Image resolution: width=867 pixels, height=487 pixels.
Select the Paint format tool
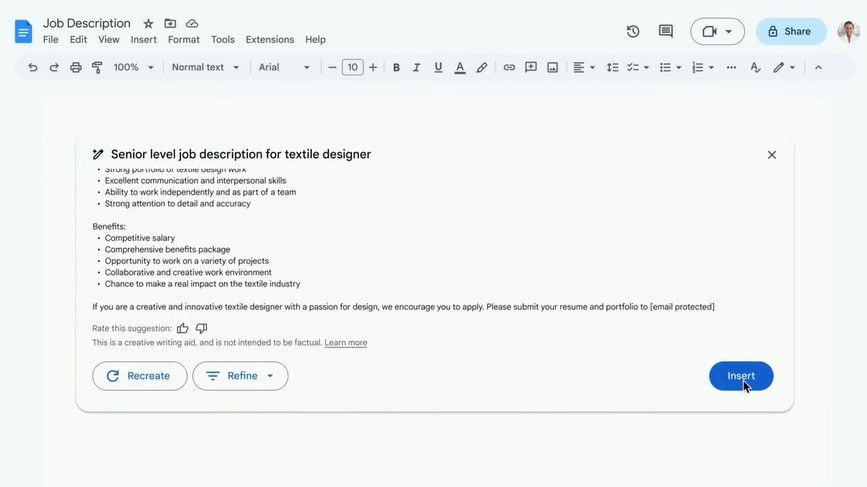(97, 68)
